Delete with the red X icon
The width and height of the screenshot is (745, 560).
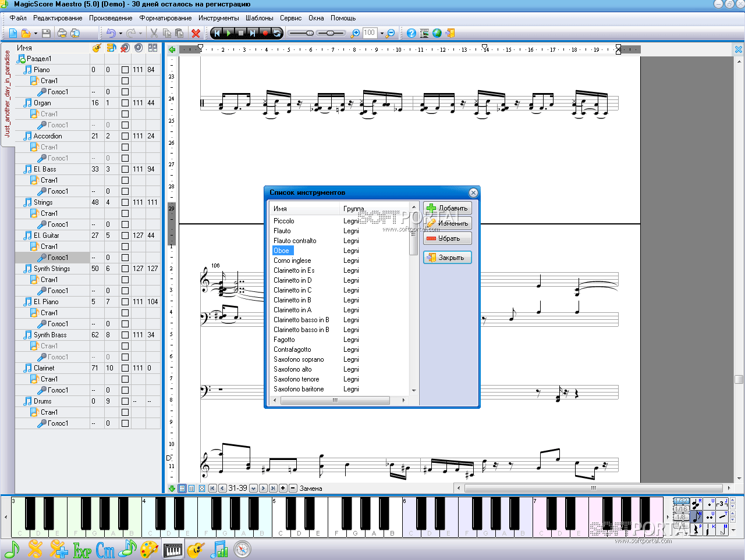coord(196,33)
